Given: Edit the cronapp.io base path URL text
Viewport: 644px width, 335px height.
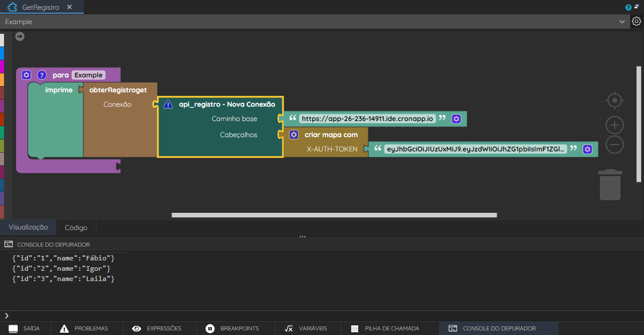Looking at the screenshot, I should coord(367,119).
